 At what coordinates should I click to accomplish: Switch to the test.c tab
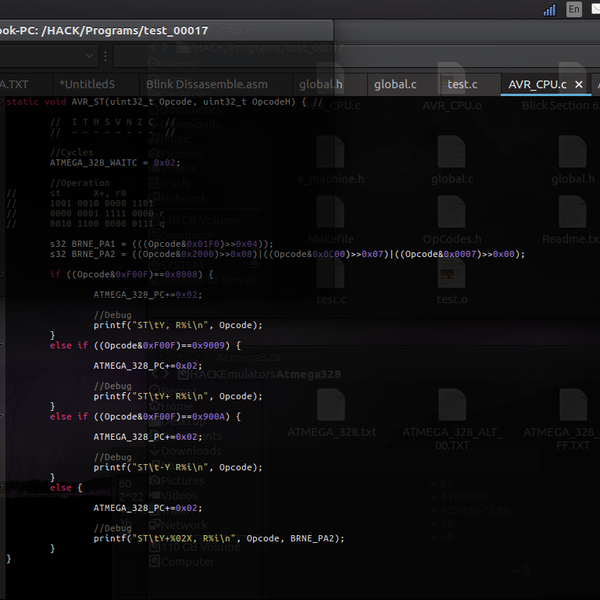point(462,85)
